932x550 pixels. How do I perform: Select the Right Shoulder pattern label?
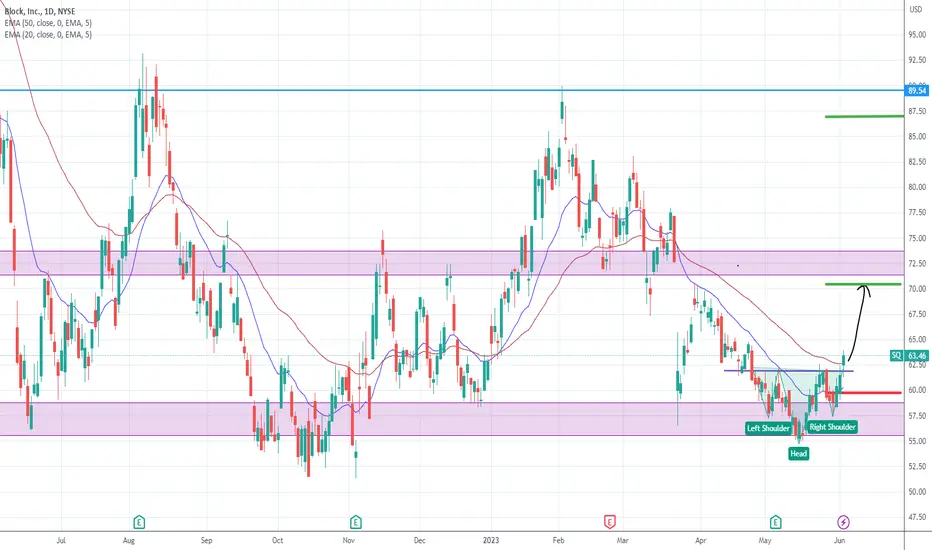pyautogui.click(x=832, y=427)
